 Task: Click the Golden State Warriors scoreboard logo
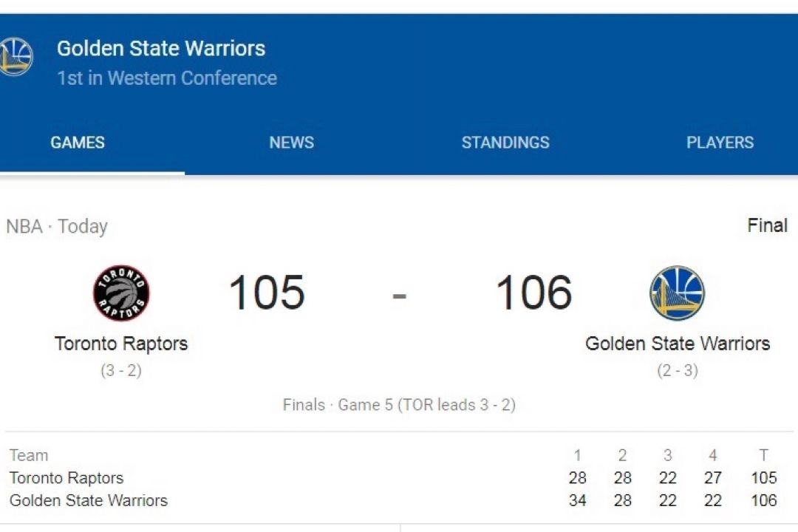click(677, 293)
